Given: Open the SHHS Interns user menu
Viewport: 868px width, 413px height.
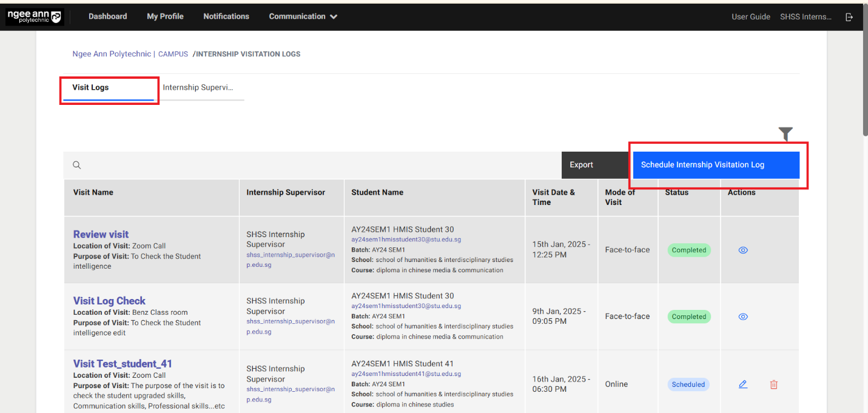Looking at the screenshot, I should tap(806, 17).
